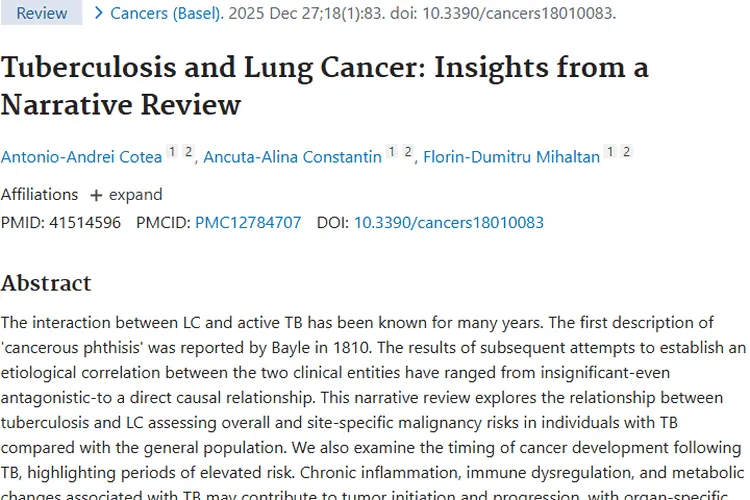
Task: Click affiliation superscript 1 after Mihaltan
Action: (611, 152)
